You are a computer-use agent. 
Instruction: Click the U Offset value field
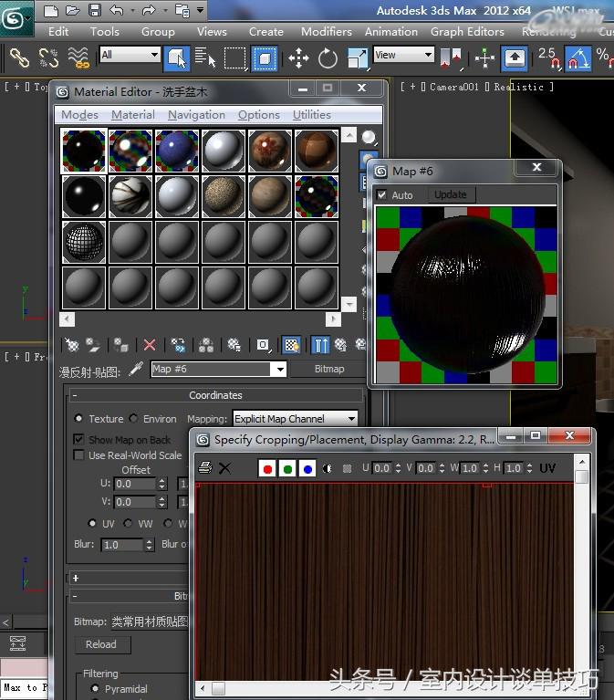(135, 484)
